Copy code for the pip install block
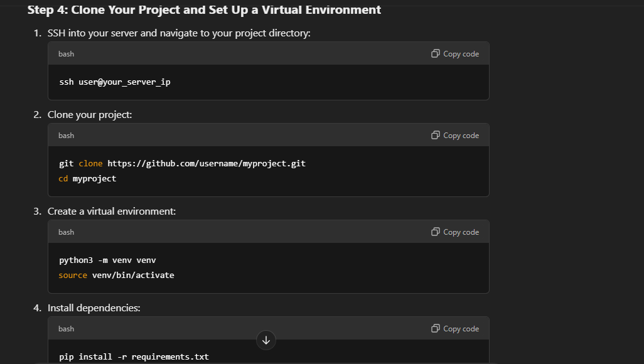 (455, 329)
